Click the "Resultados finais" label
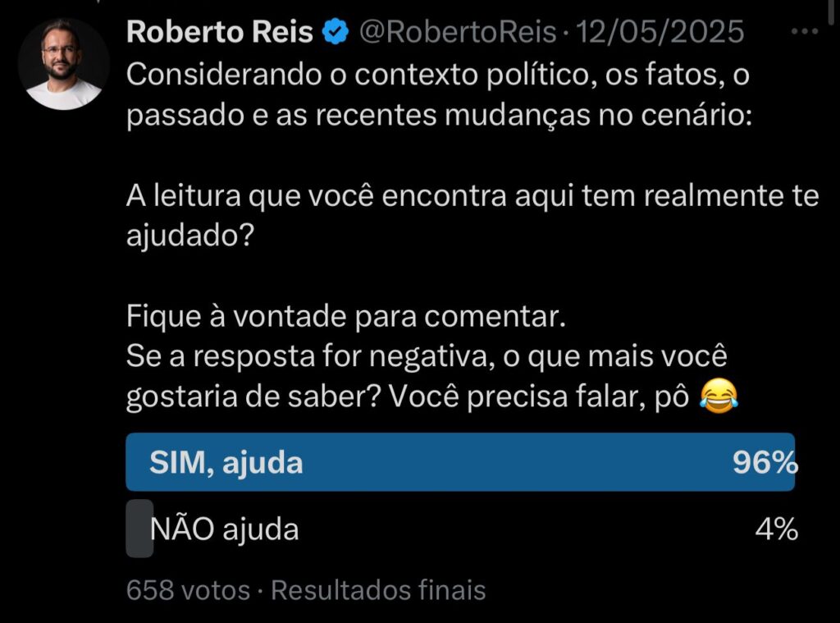Image resolution: width=840 pixels, height=623 pixels. [378, 589]
